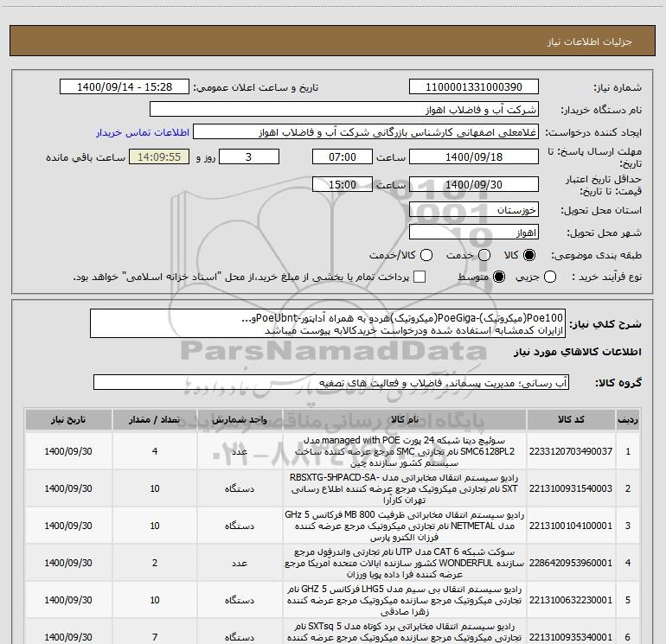Image resolution: width=666 pixels, height=644 pixels.
Task: Click the goods group field
Action: (331, 382)
